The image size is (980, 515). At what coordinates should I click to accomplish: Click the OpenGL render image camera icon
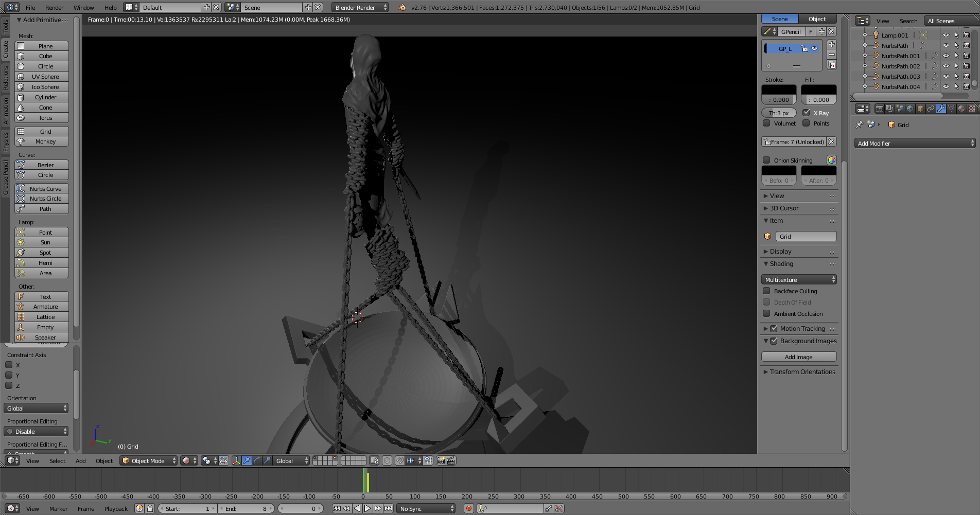click(441, 460)
